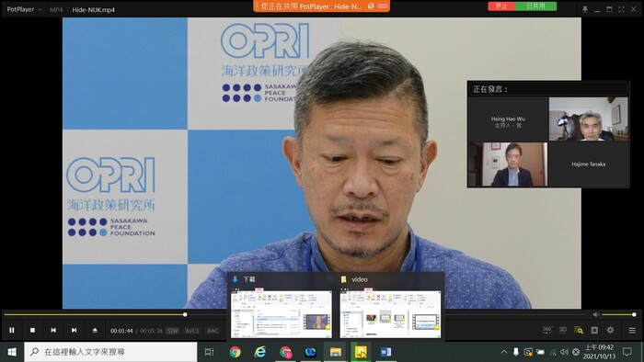The height and width of the screenshot is (362, 644).
Task: Toggle 3D video mode
Action: [563, 330]
